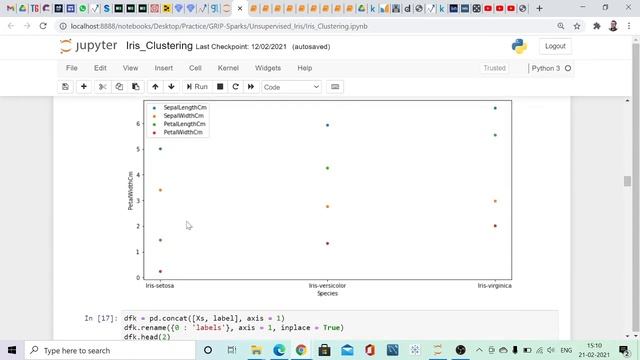Interrupt the kernel with the stop square icon
The width and height of the screenshot is (640, 360).
(x=220, y=87)
